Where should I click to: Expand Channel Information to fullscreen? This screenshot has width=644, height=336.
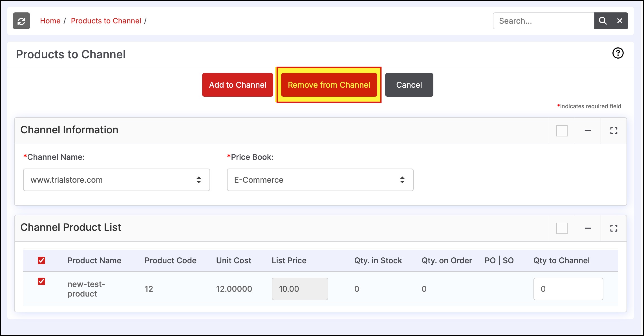click(614, 131)
